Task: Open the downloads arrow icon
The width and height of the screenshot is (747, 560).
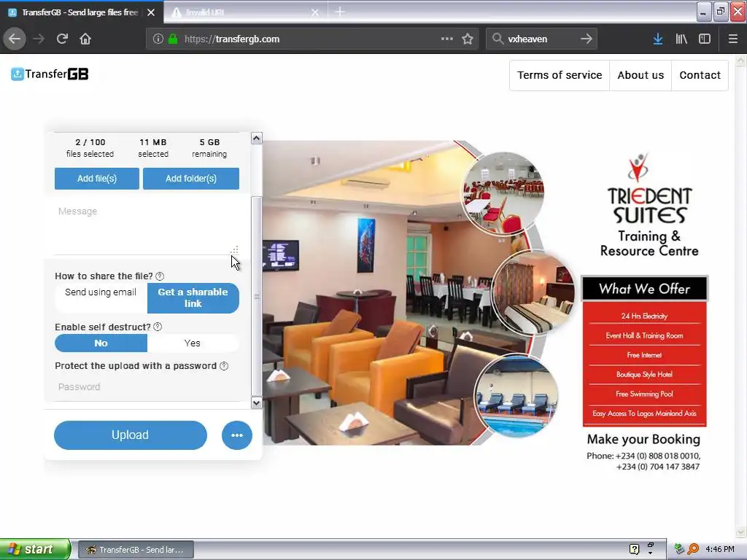Action: coord(658,39)
